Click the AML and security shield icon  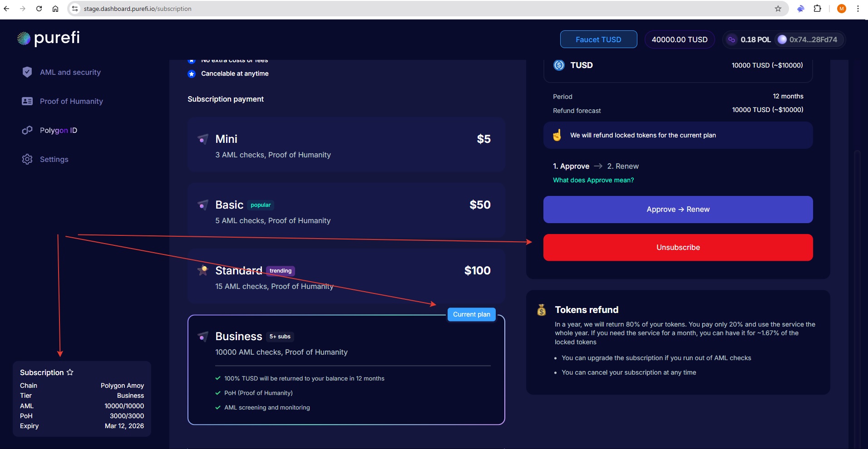pyautogui.click(x=27, y=72)
